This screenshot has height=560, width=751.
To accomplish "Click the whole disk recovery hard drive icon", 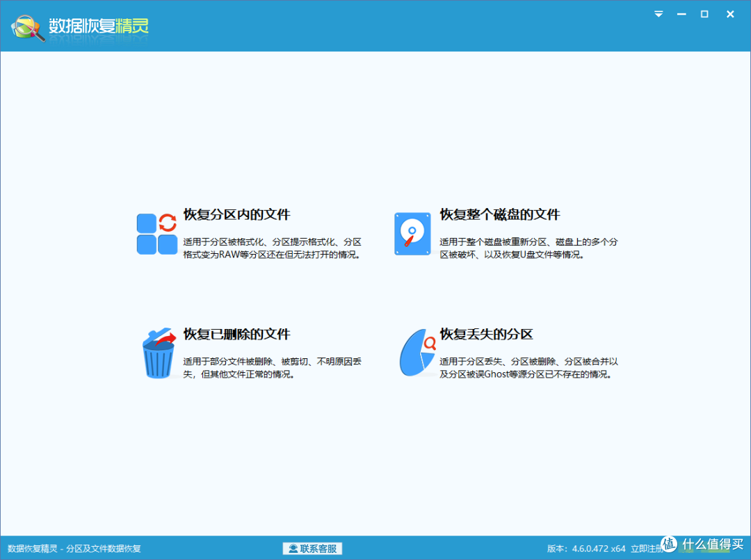I will (x=412, y=234).
